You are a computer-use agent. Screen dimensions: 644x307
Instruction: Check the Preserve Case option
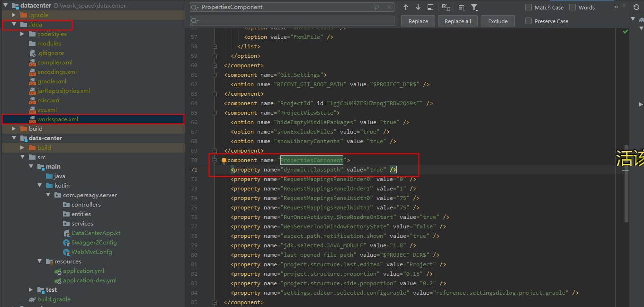pos(528,21)
